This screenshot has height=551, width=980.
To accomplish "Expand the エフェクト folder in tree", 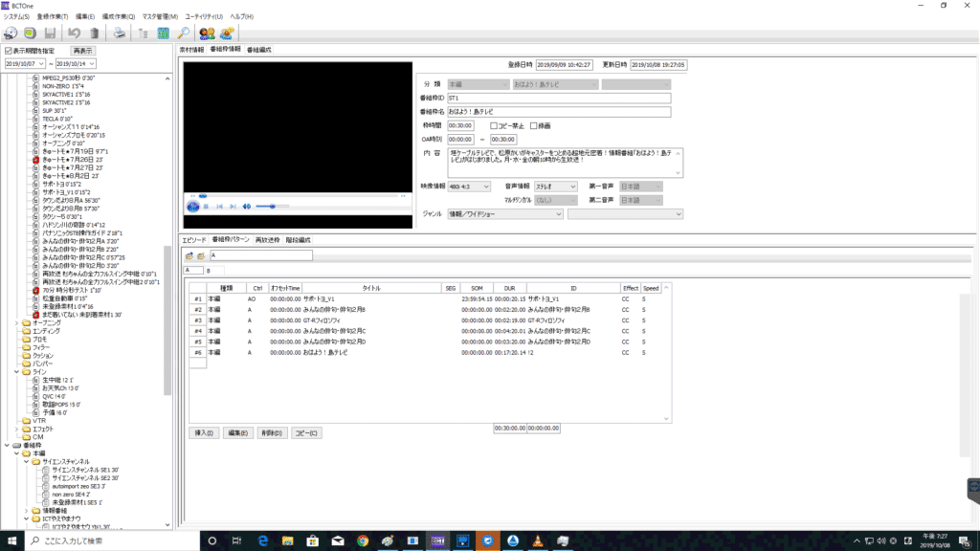I will click(17, 430).
